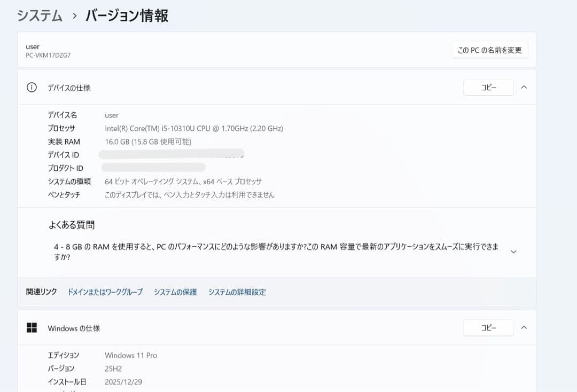Collapse the Windows の仕様 section chevron
Image resolution: width=577 pixels, height=392 pixels.
pos(524,327)
